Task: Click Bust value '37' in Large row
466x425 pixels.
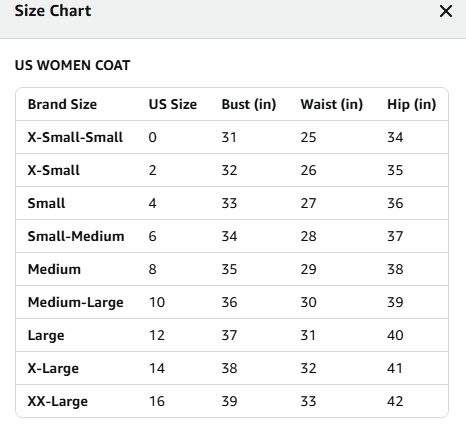Action: 229,335
